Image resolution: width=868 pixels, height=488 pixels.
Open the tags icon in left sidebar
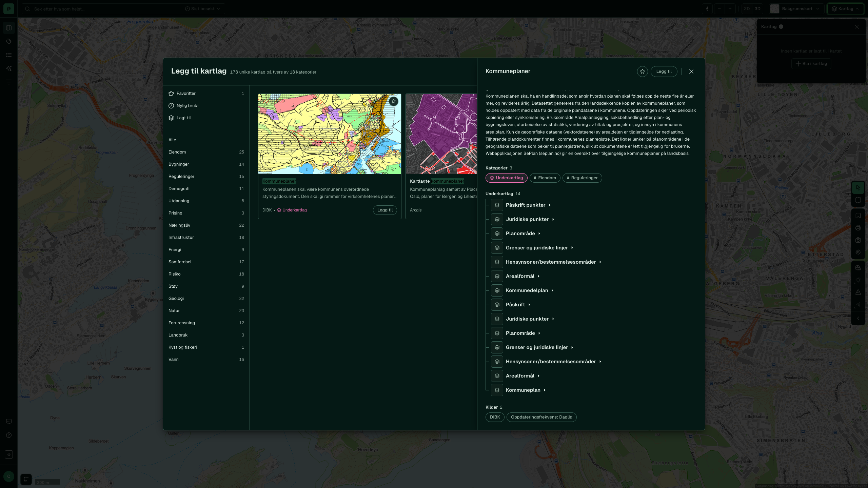(9, 41)
